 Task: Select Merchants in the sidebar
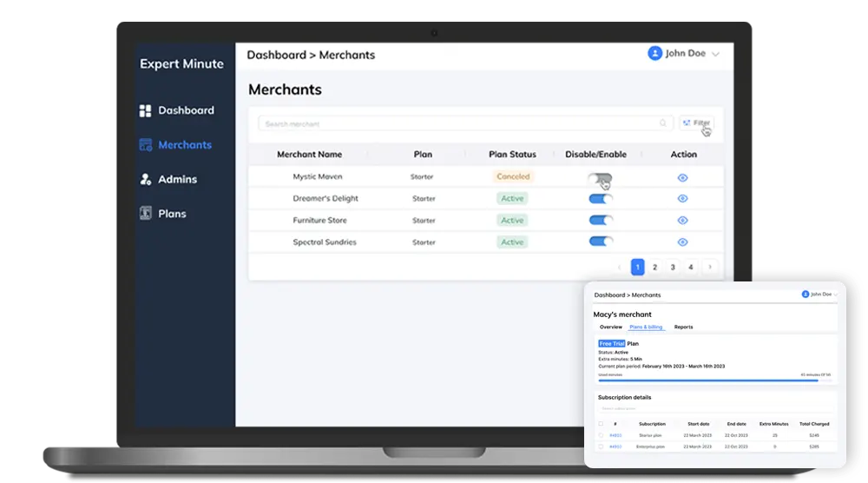click(175, 144)
